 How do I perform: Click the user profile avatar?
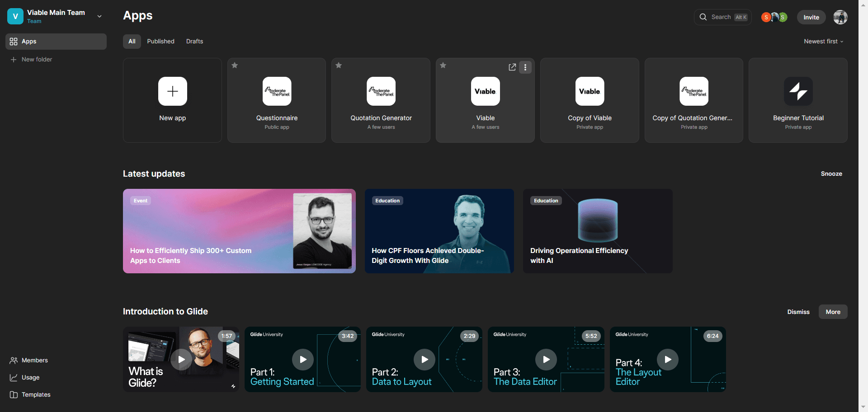[840, 17]
